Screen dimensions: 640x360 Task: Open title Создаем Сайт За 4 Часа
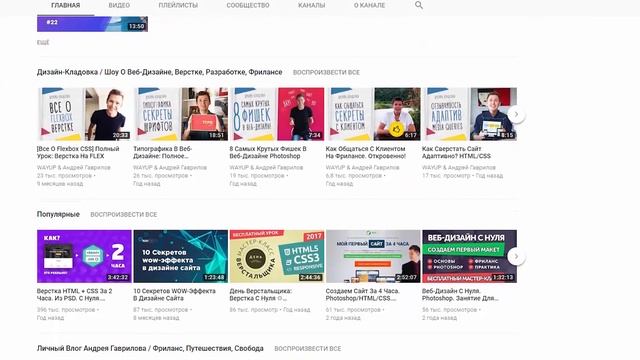click(x=363, y=295)
